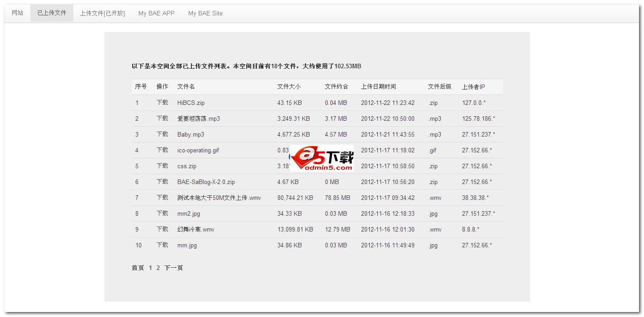Click the .gif suffix cell
This screenshot has width=644, height=317.
(432, 150)
